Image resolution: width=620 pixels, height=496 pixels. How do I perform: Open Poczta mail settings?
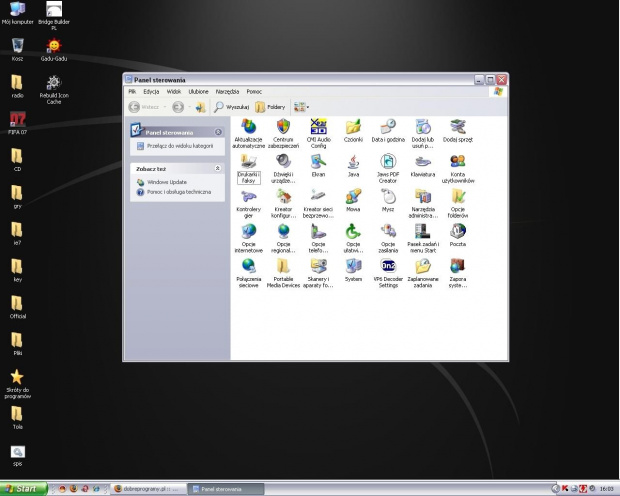click(x=457, y=235)
